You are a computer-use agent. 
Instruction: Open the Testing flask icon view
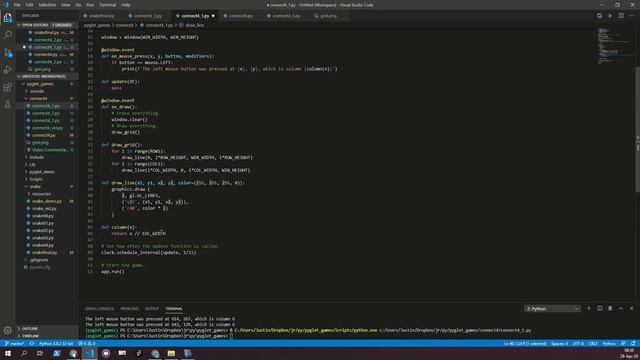(x=8, y=104)
